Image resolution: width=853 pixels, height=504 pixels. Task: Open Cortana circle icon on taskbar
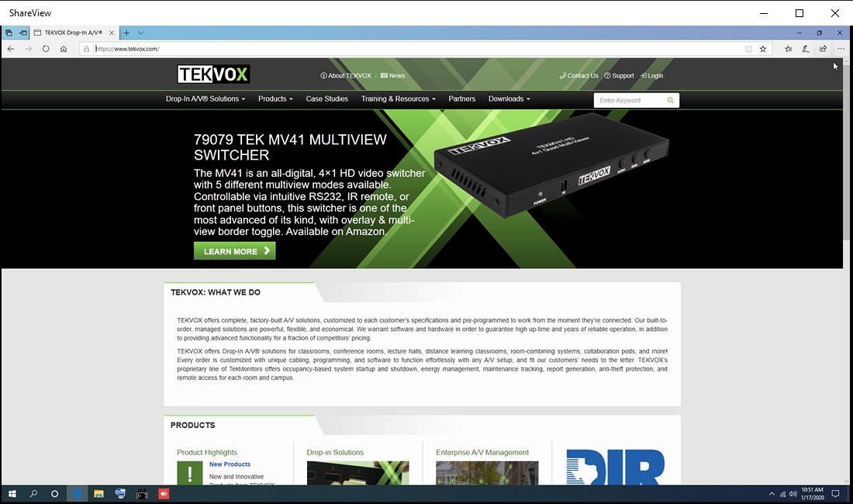pyautogui.click(x=54, y=494)
